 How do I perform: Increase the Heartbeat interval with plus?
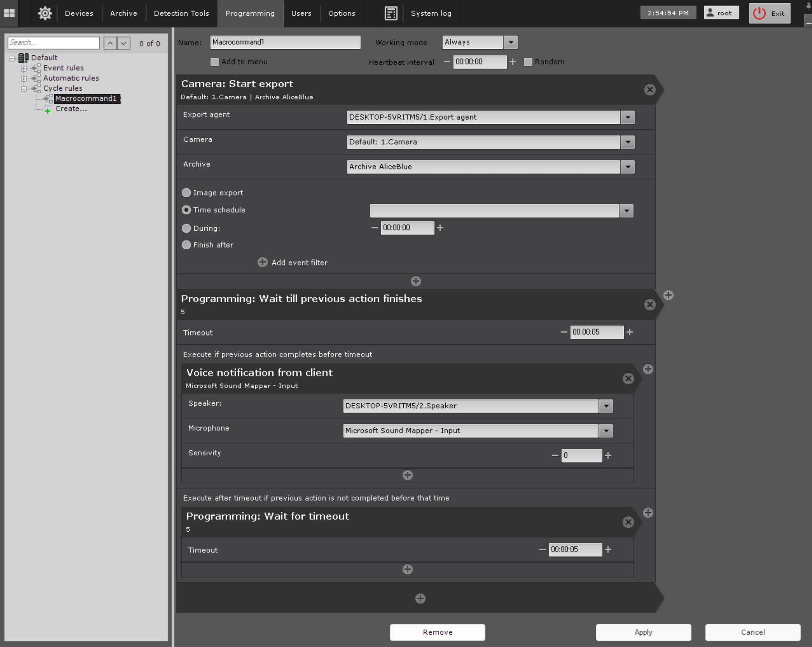513,62
